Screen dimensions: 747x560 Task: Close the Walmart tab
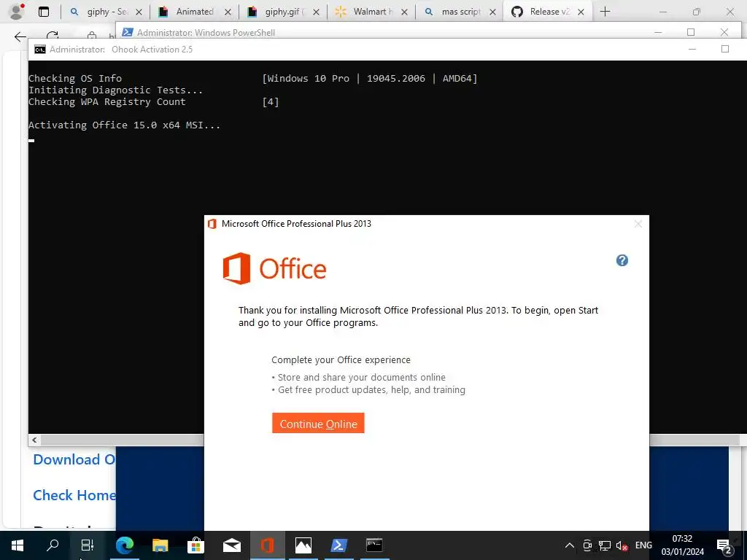click(404, 12)
